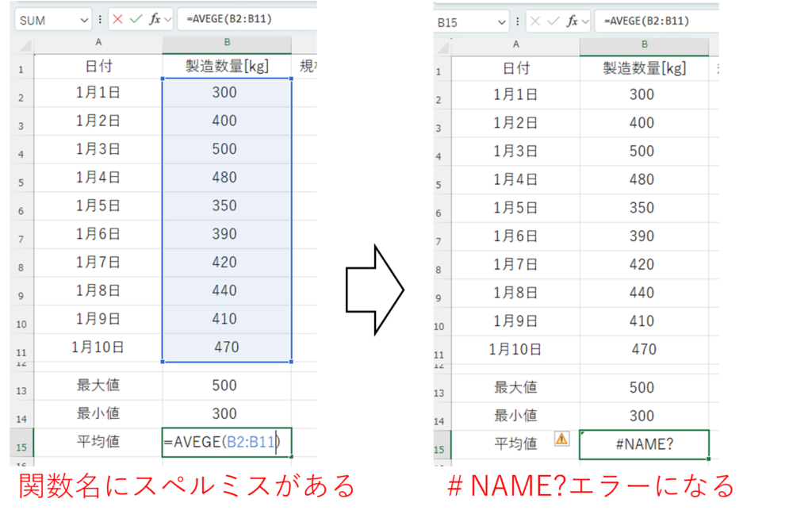Select the 製造数量[kg] header cell in right sheet
Viewport: 812px width, 522px height.
(x=644, y=69)
